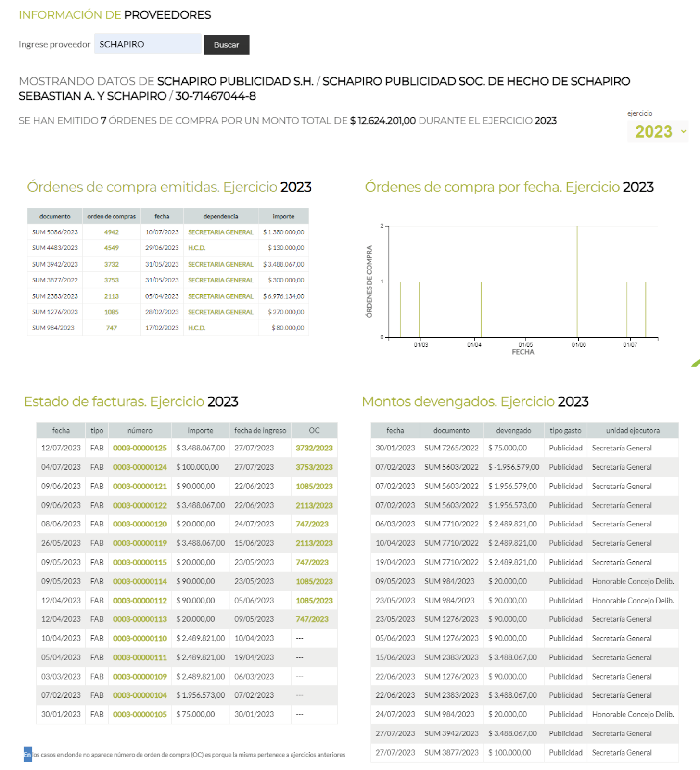The width and height of the screenshot is (700, 770).
Task: Click the devengado column header
Action: pyautogui.click(x=513, y=431)
